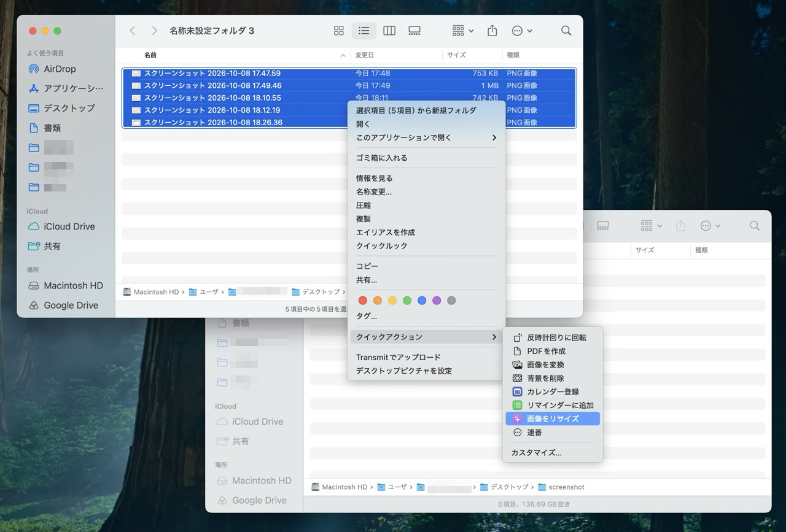Image resolution: width=786 pixels, height=532 pixels.
Task: Switch front Finder window to list view
Action: 364,31
